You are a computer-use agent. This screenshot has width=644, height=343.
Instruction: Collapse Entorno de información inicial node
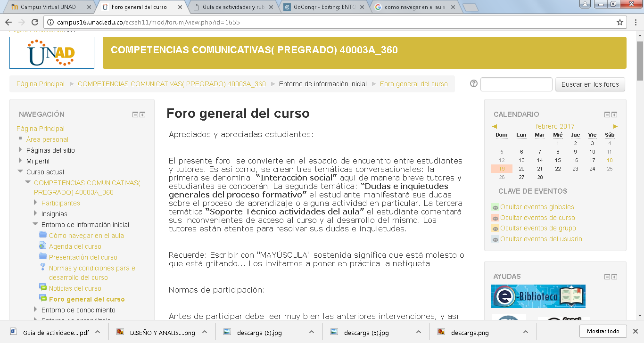35,225
